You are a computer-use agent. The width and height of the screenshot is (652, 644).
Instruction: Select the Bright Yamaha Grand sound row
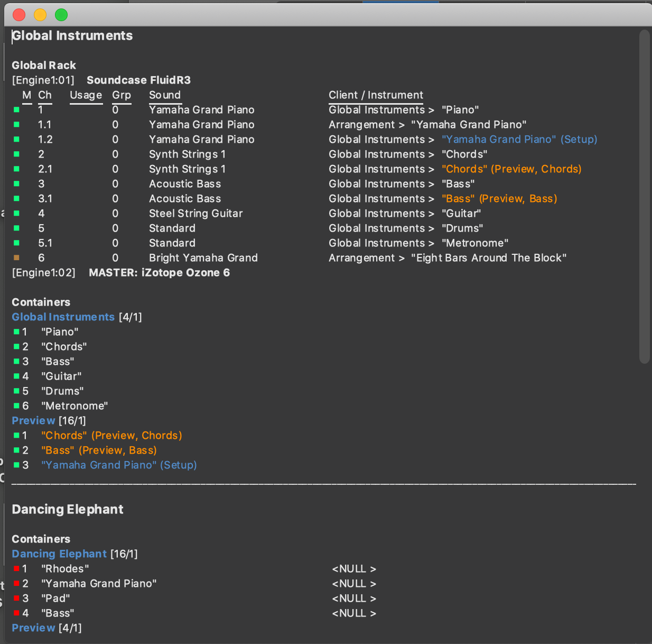(203, 258)
